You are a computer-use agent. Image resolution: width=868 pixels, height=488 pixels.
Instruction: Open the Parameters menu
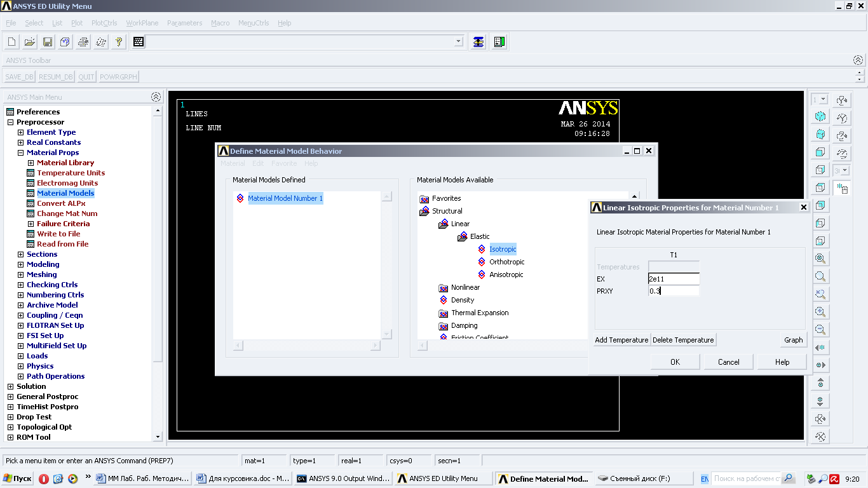(x=184, y=23)
